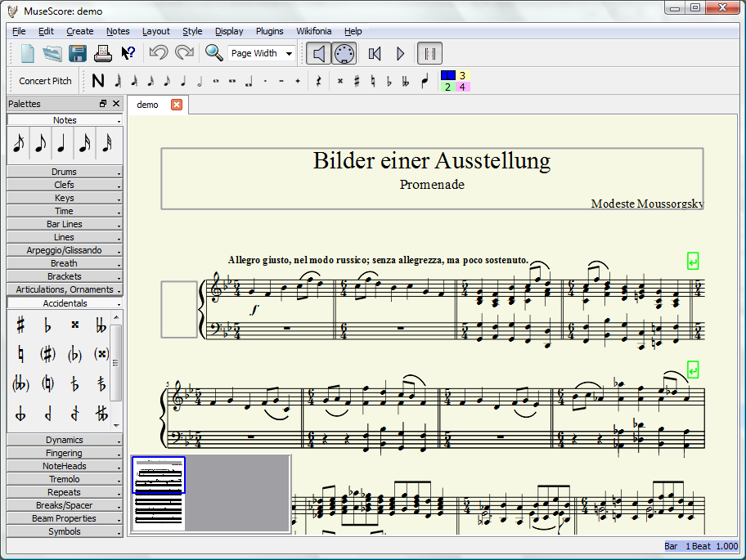Undo the last edit with the Undo icon
746x560 pixels.
coord(158,52)
